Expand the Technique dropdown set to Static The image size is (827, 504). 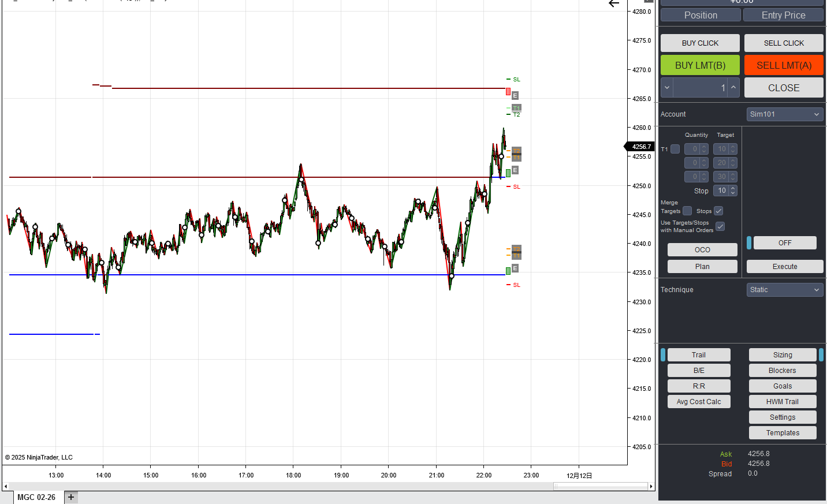click(784, 290)
